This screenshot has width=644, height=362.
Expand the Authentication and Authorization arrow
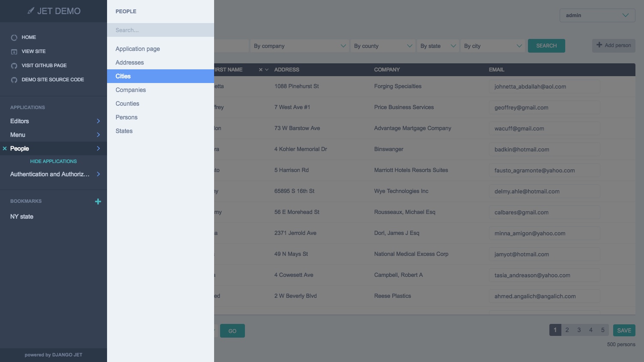coord(98,174)
